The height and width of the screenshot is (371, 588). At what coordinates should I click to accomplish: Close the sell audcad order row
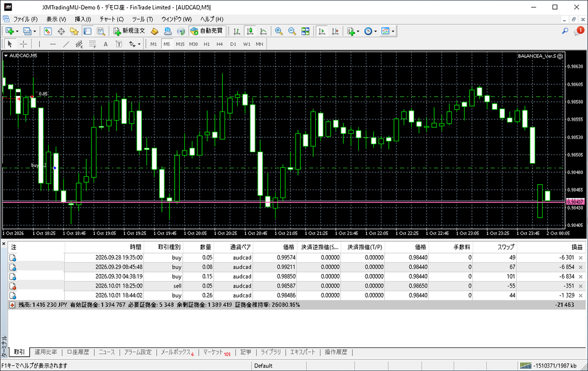tap(581, 286)
